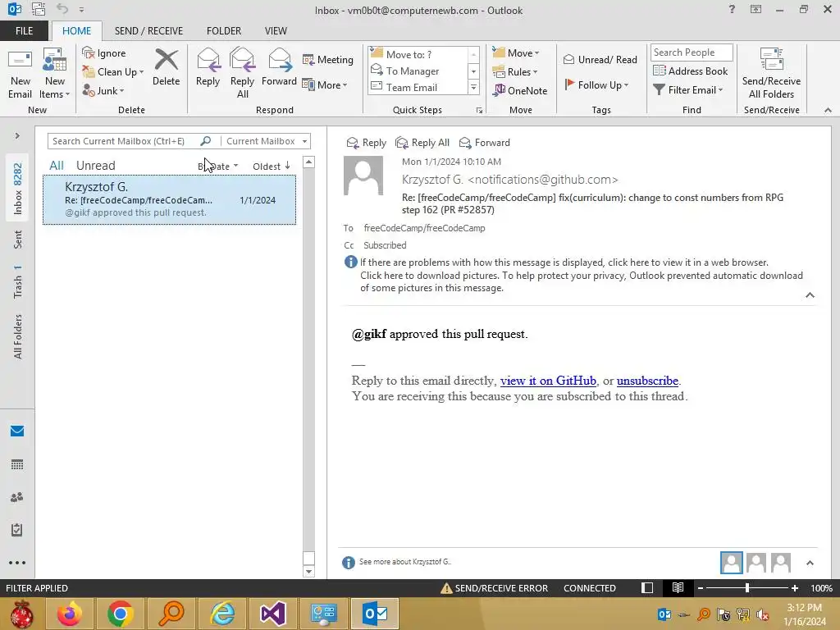840x630 pixels.
Task: Click the Search People field
Action: click(x=691, y=52)
